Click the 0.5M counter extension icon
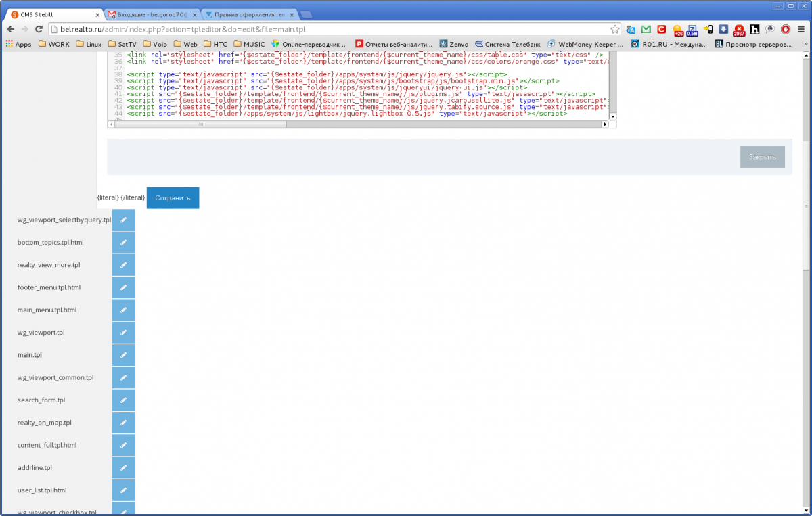812x516 pixels. (692, 30)
